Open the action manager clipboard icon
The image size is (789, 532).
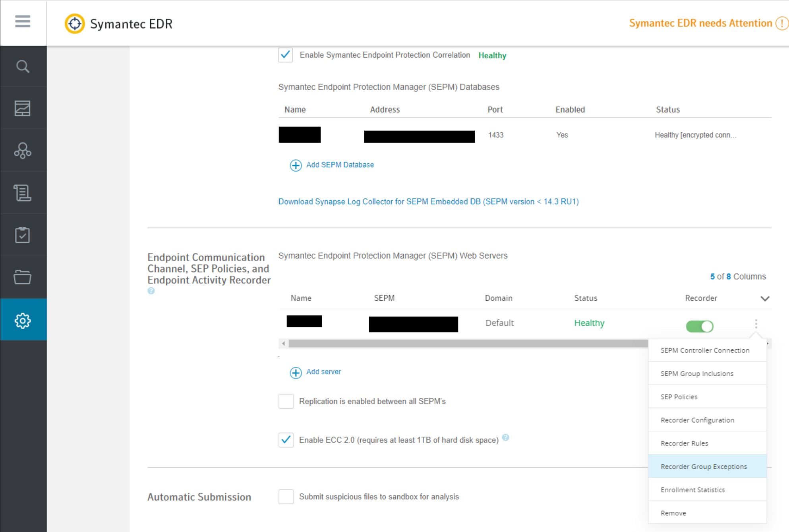(23, 235)
